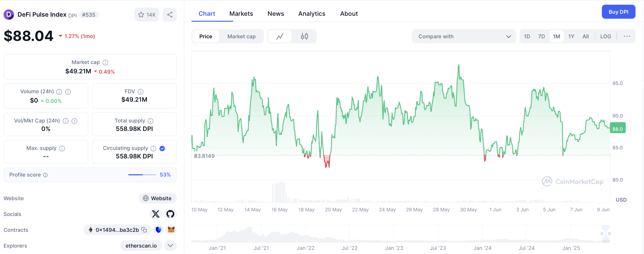
Task: Show Market cap info tooltip icon
Action: click(x=105, y=62)
